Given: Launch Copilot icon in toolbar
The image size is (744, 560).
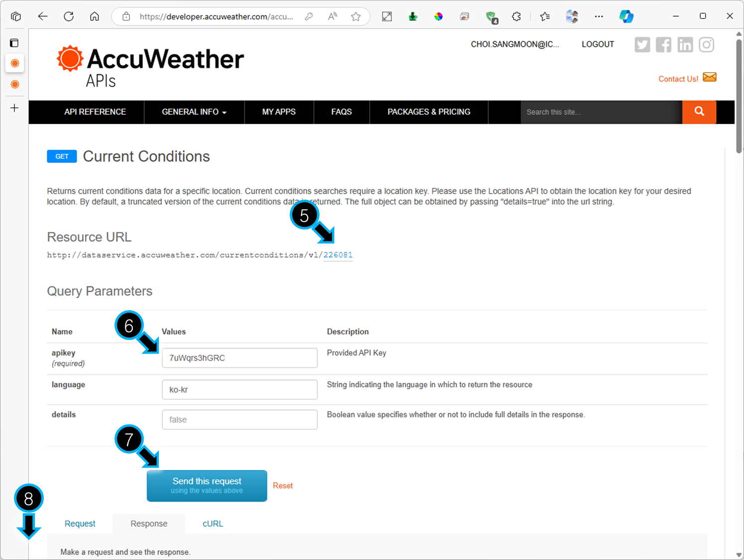Looking at the screenshot, I should (626, 16).
